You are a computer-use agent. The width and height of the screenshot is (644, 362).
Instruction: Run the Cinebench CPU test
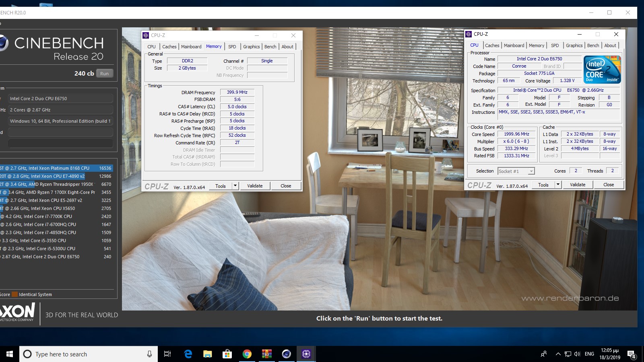(x=105, y=74)
